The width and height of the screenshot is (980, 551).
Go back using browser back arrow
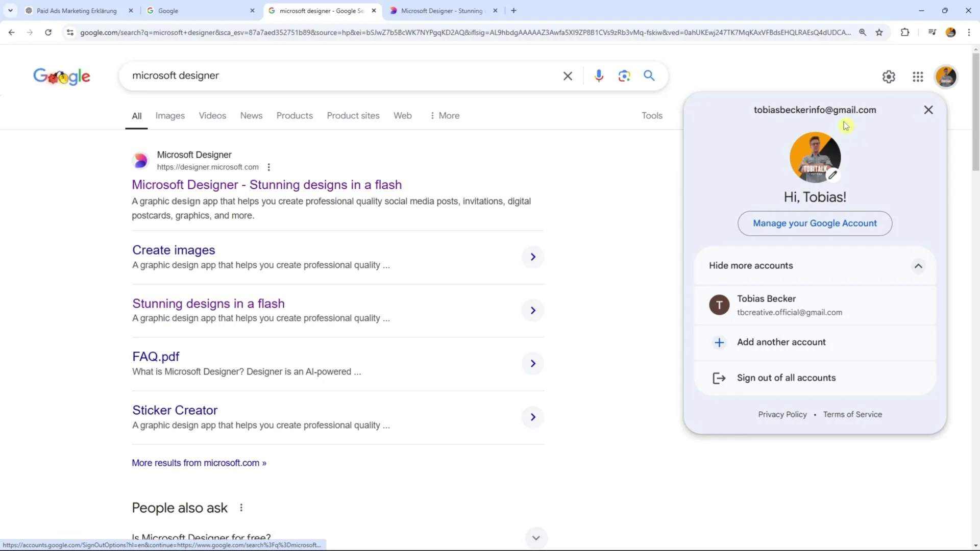11,32
